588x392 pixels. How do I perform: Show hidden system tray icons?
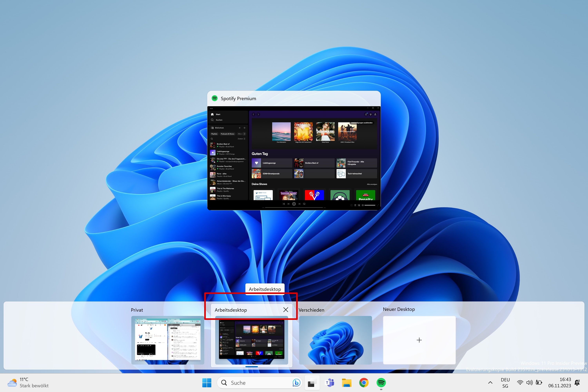point(490,383)
